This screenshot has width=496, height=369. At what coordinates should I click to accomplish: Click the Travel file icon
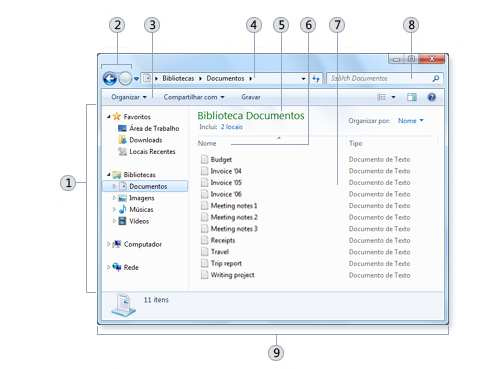click(204, 252)
